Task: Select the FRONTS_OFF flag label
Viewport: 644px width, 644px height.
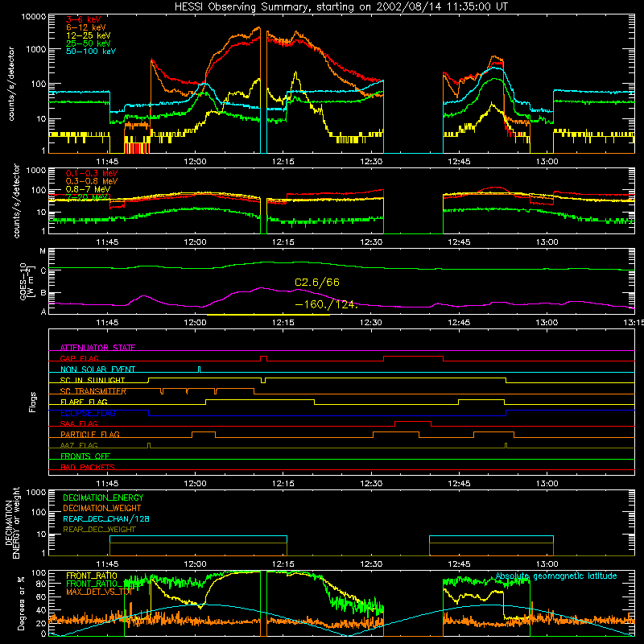Action: (85, 456)
